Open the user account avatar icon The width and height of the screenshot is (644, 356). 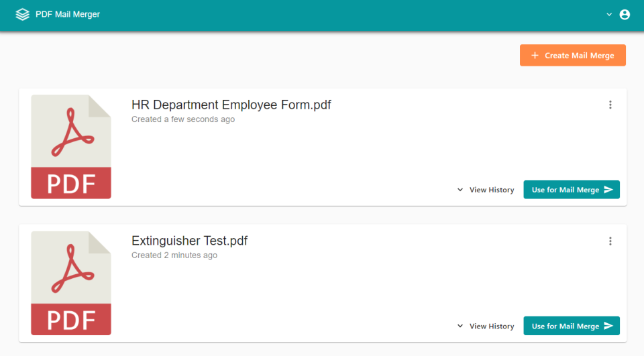625,14
